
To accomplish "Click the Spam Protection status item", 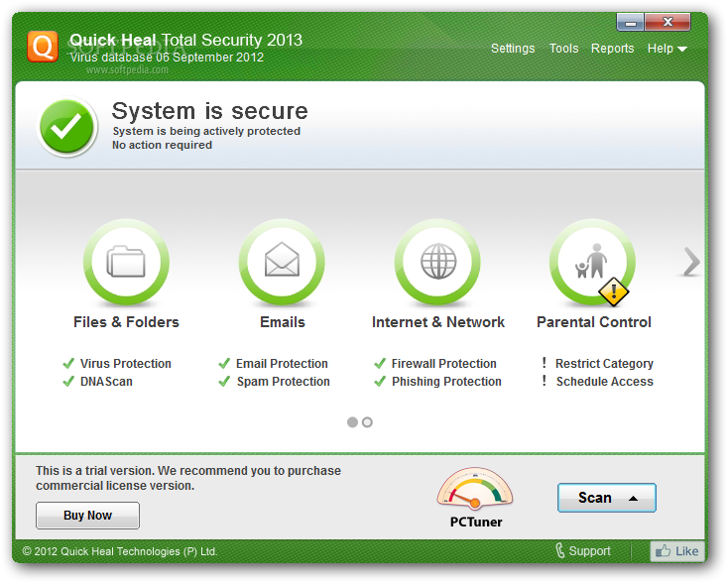I will coord(274,382).
